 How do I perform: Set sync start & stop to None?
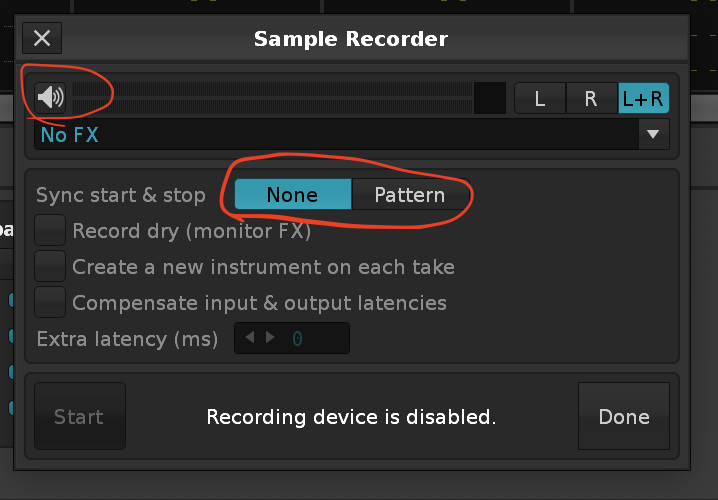coord(293,195)
